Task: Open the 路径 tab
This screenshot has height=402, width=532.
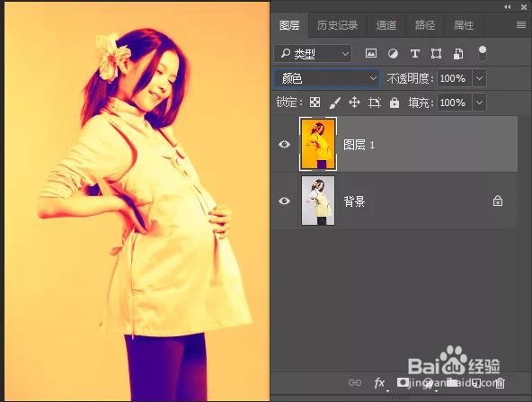Action: (425, 25)
